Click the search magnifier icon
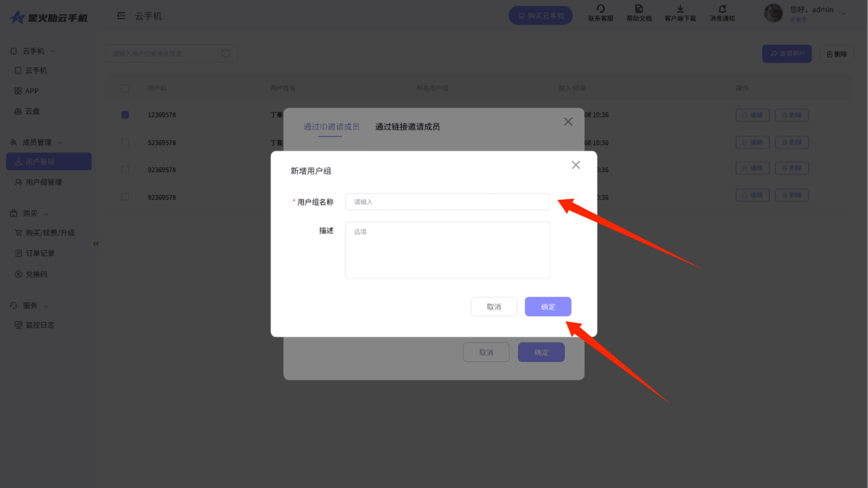The image size is (868, 488). pos(226,54)
